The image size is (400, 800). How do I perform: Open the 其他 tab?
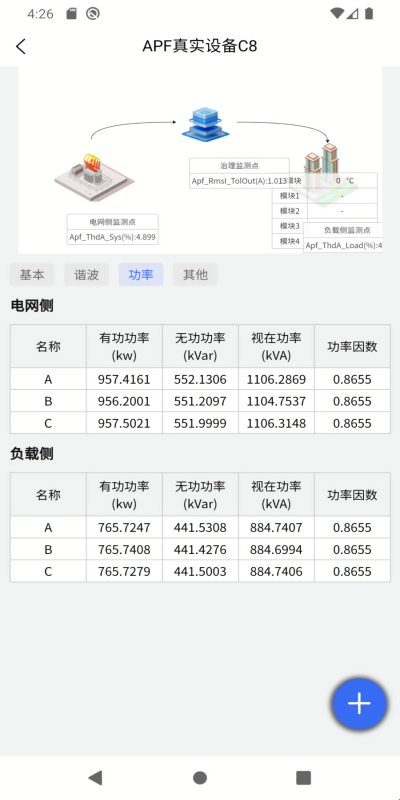coord(195,274)
